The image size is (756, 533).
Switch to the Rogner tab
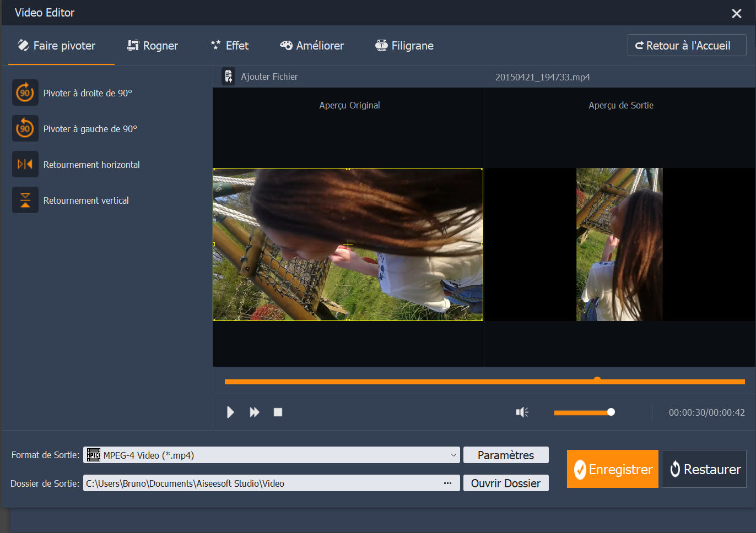(x=153, y=46)
